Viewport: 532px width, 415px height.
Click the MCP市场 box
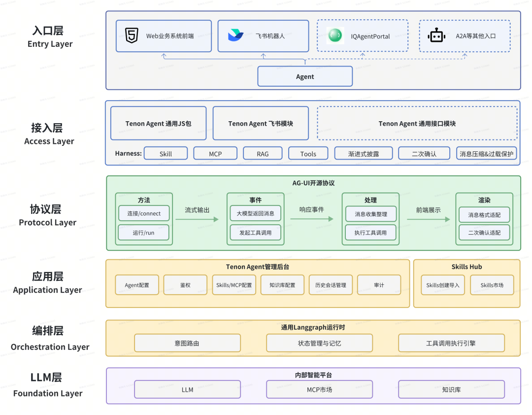point(319,389)
